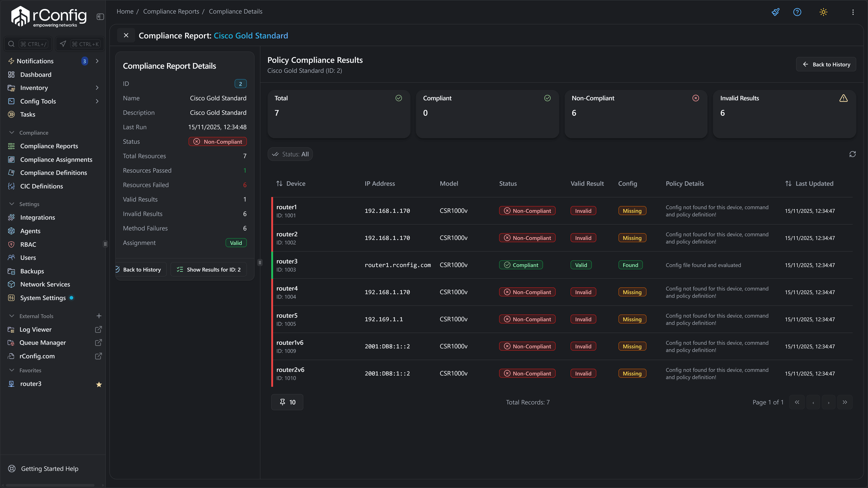Toggle light theme with the sun icon
Viewport: 868px width, 488px height.
(823, 12)
